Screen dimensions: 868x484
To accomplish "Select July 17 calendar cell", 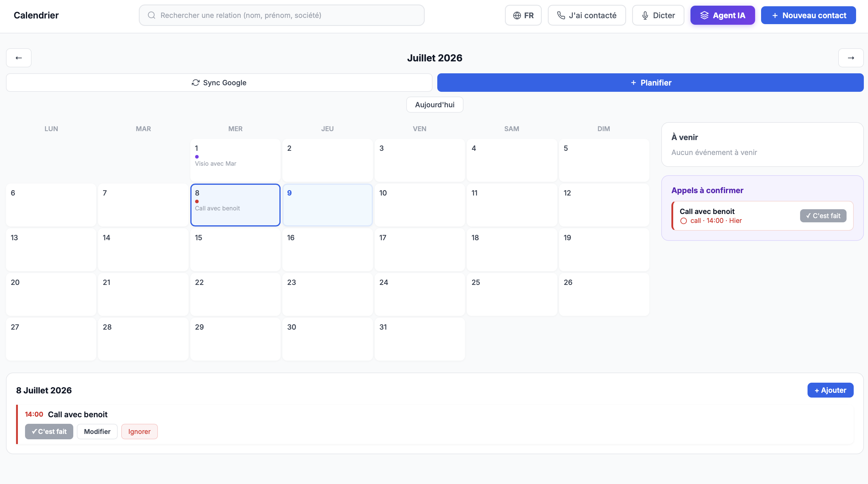I will (x=419, y=250).
